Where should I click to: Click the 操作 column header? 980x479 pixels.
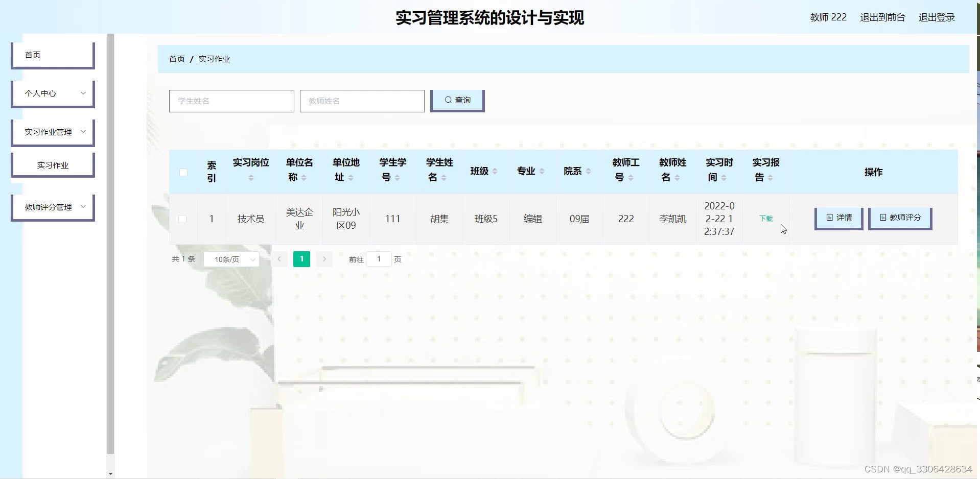click(x=873, y=172)
